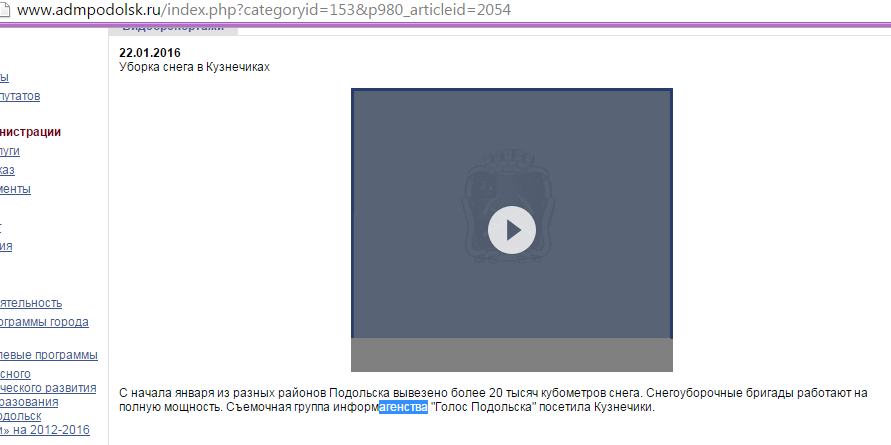
Task: Open sidebar link ending in 'менты'
Action: point(15,189)
